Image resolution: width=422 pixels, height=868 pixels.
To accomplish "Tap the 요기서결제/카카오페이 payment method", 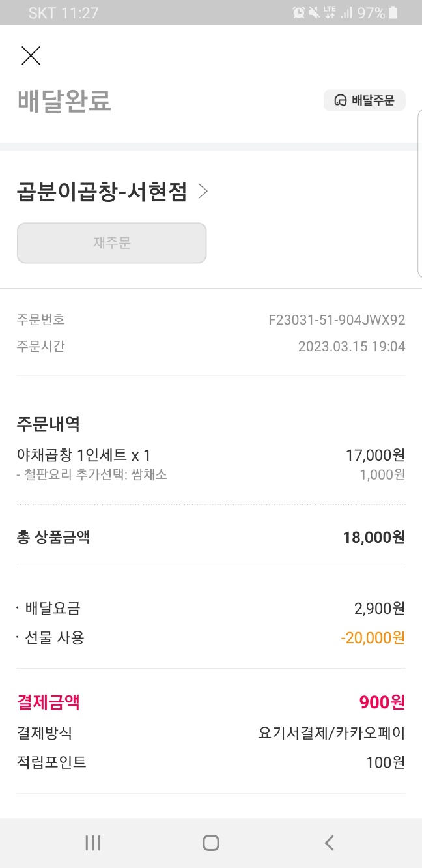I will [x=331, y=733].
